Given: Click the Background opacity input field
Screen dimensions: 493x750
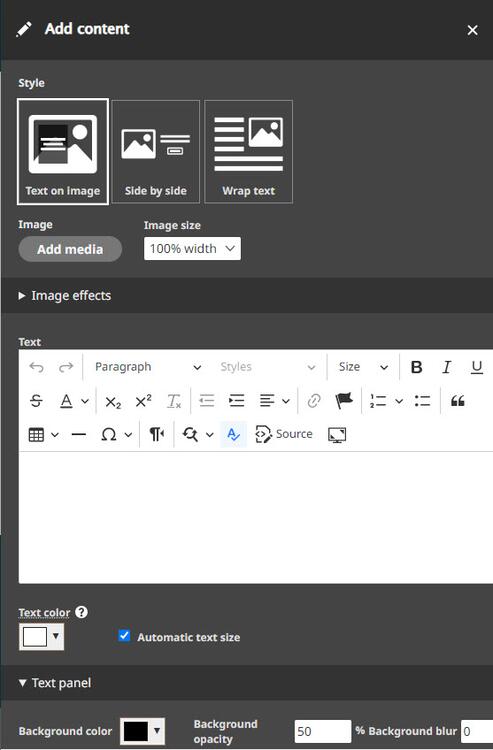Looking at the screenshot, I should [323, 731].
